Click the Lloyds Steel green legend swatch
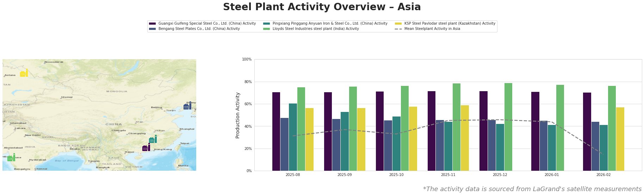The height and width of the screenshot is (195, 644). (267, 29)
